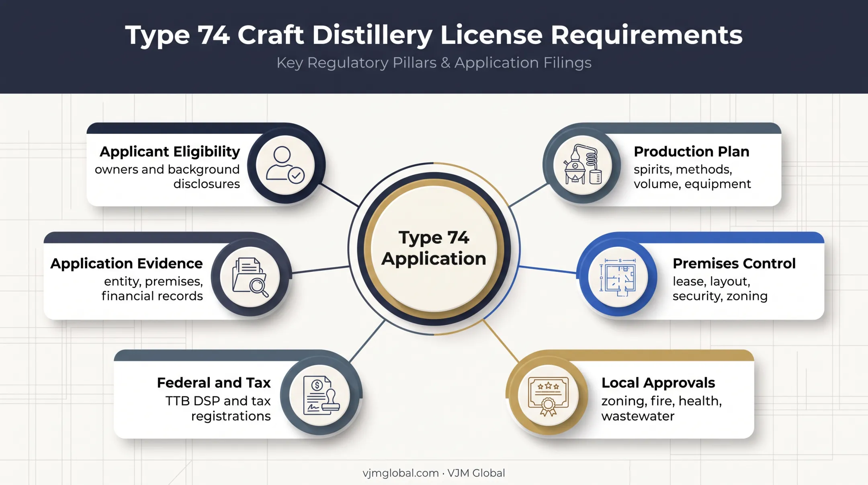The height and width of the screenshot is (485, 868).
Task: Click the Production Plan distillery still icon
Action: click(582, 164)
